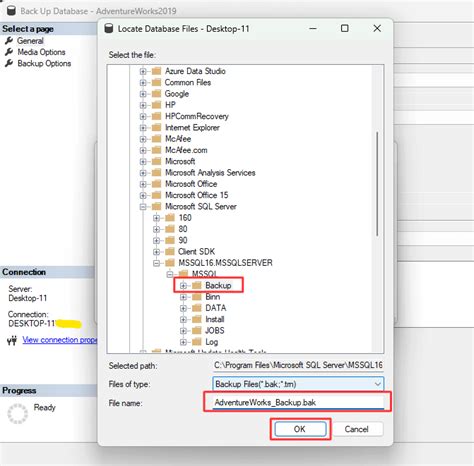The height and width of the screenshot is (466, 474).
Task: Click the Microsoft Office folder icon
Action: [x=156, y=184]
